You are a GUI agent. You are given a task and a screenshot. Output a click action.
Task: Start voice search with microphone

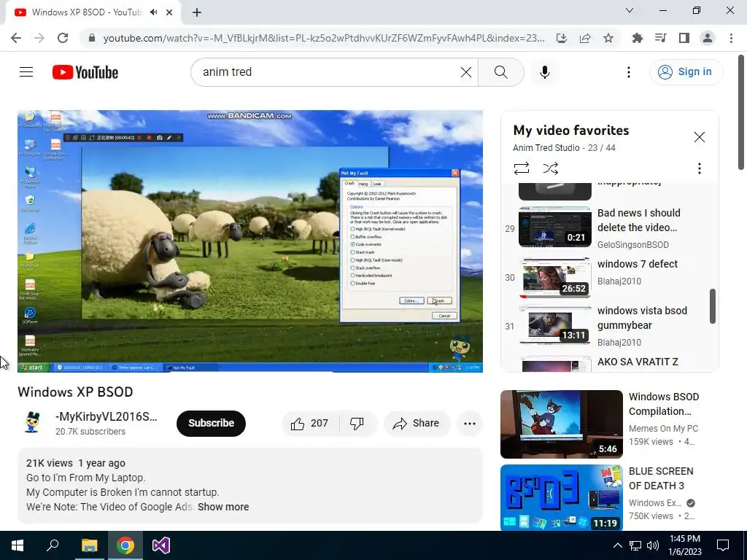click(544, 72)
